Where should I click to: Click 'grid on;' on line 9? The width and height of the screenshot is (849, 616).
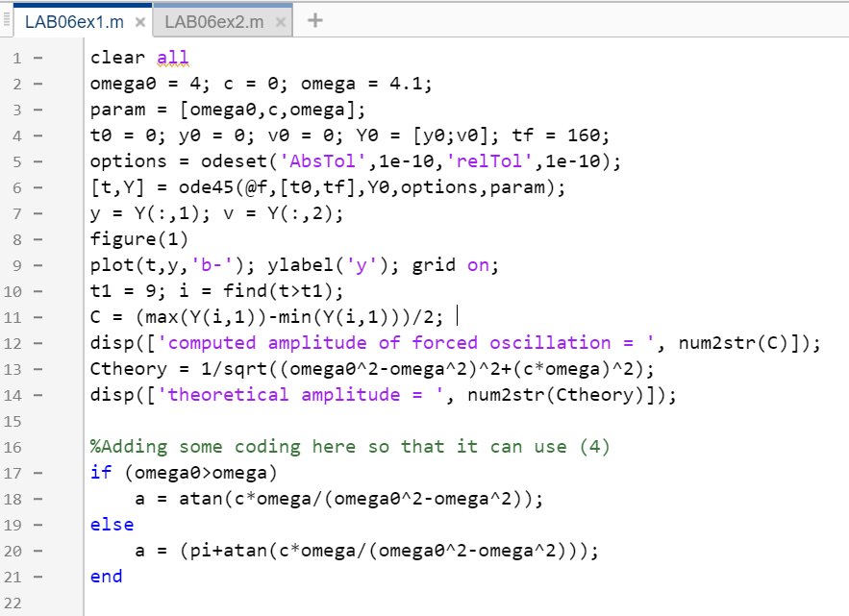point(456,265)
